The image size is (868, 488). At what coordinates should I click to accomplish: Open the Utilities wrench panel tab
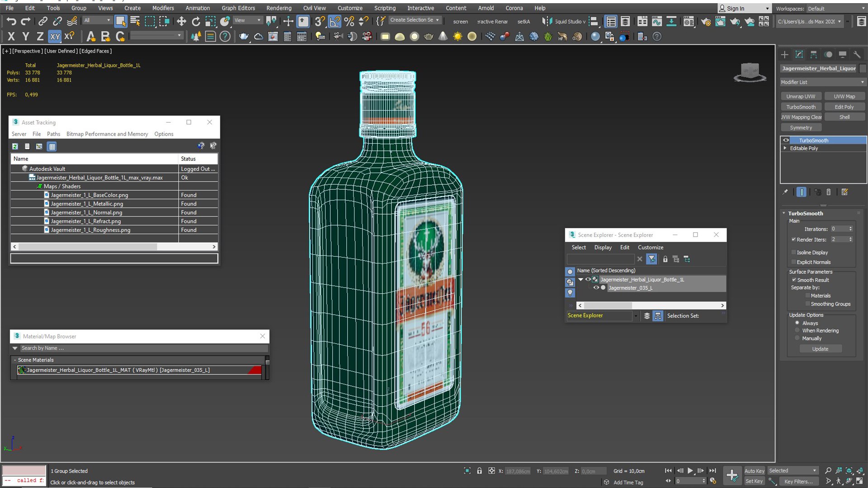pyautogui.click(x=857, y=55)
